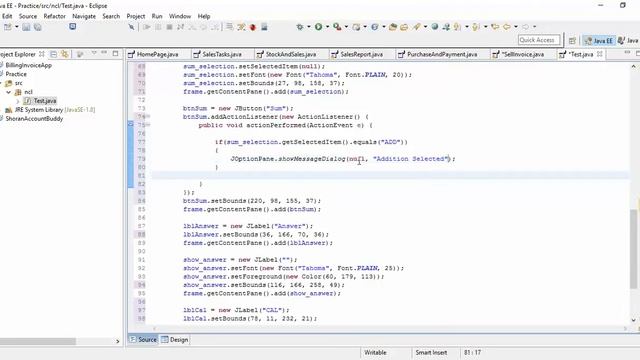640x360 pixels.
Task: Minimize the Project Explorer panel
Action: [104, 53]
